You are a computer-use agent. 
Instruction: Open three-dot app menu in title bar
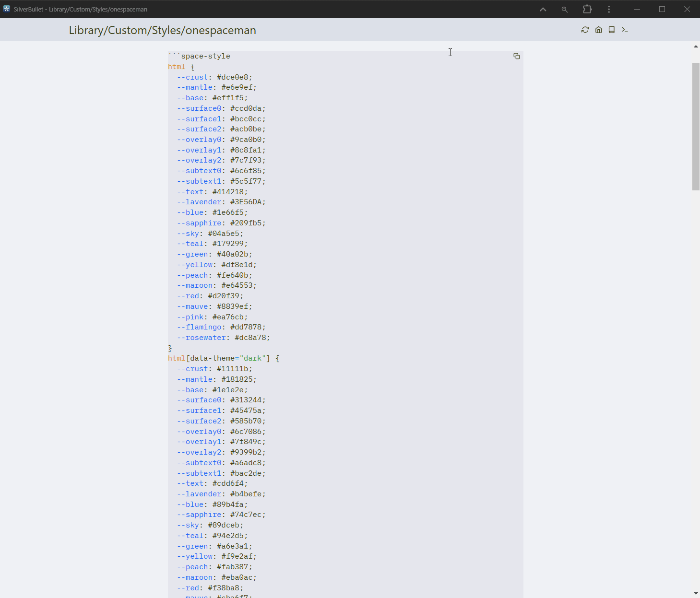[609, 9]
